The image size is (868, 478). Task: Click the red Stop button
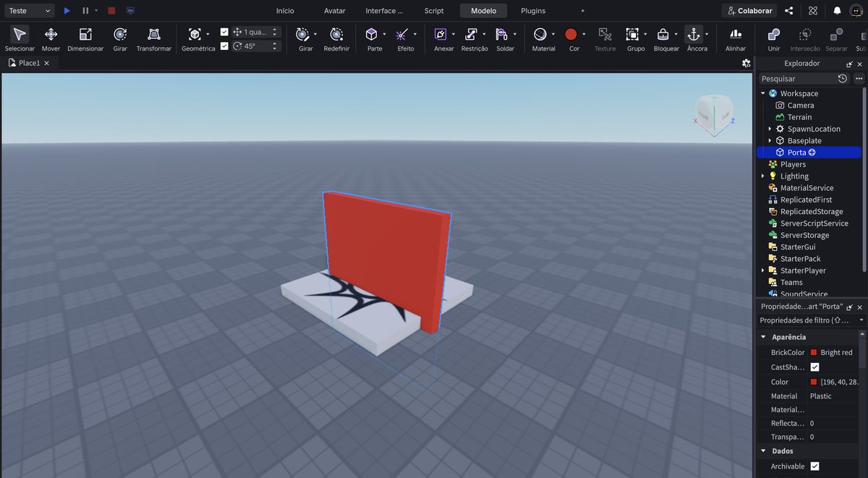coord(111,11)
